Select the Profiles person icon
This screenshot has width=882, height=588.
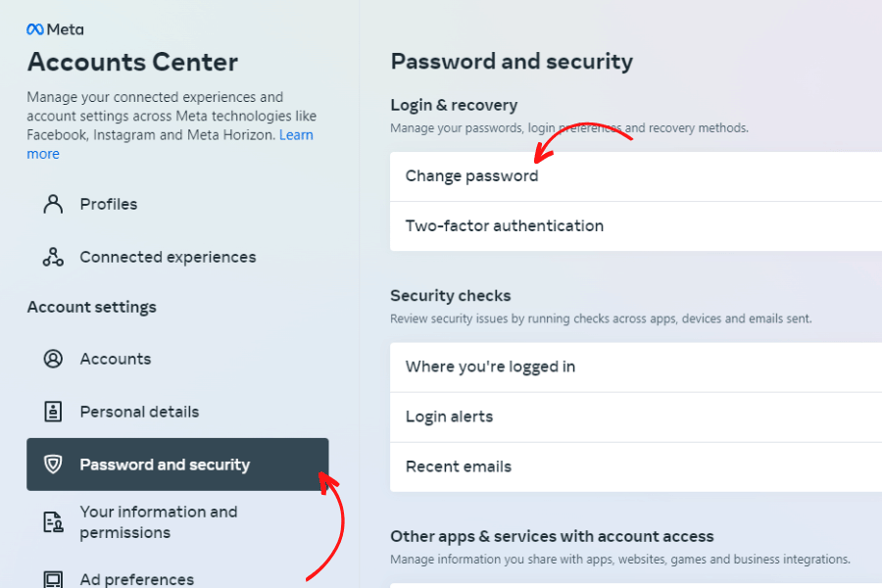click(x=52, y=204)
